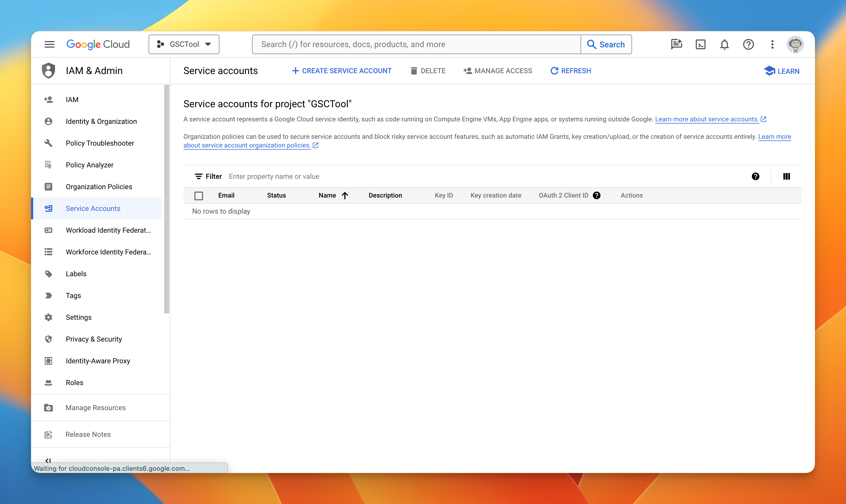Click the OAuth 2 Client ID help icon
This screenshot has width=846, height=504.
pyautogui.click(x=597, y=195)
